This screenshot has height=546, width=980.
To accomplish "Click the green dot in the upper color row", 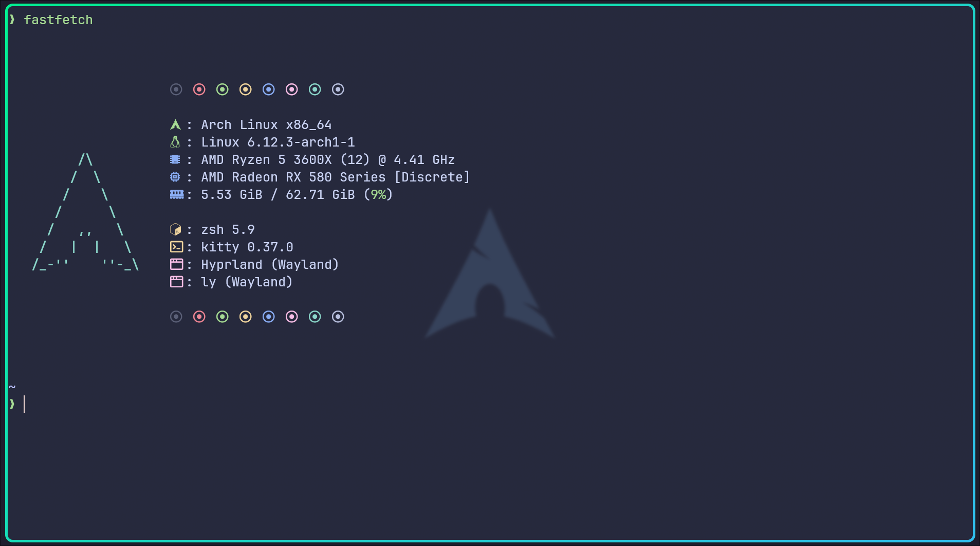I will coord(223,89).
